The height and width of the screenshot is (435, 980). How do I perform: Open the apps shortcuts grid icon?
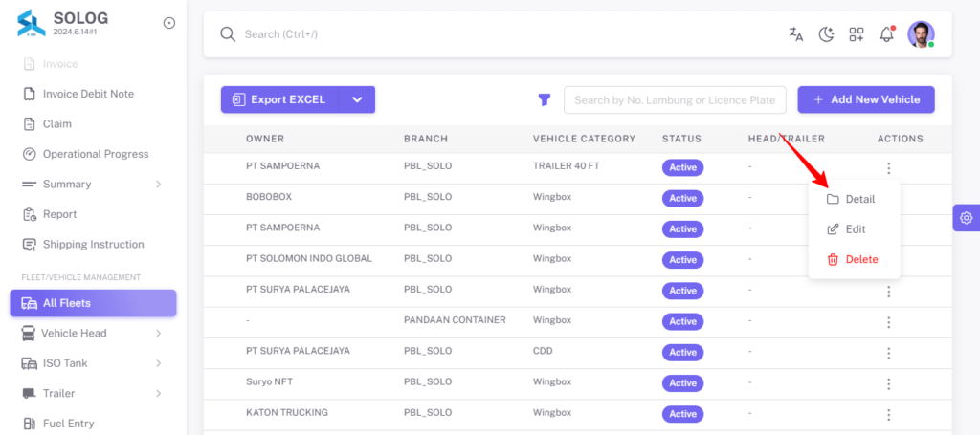coord(857,34)
